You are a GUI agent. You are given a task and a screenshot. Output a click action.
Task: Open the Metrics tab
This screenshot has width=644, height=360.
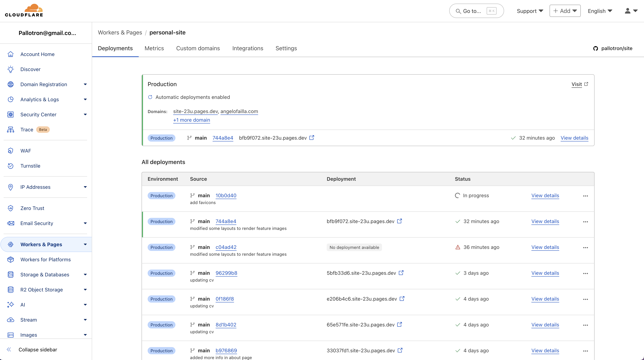[x=154, y=48]
